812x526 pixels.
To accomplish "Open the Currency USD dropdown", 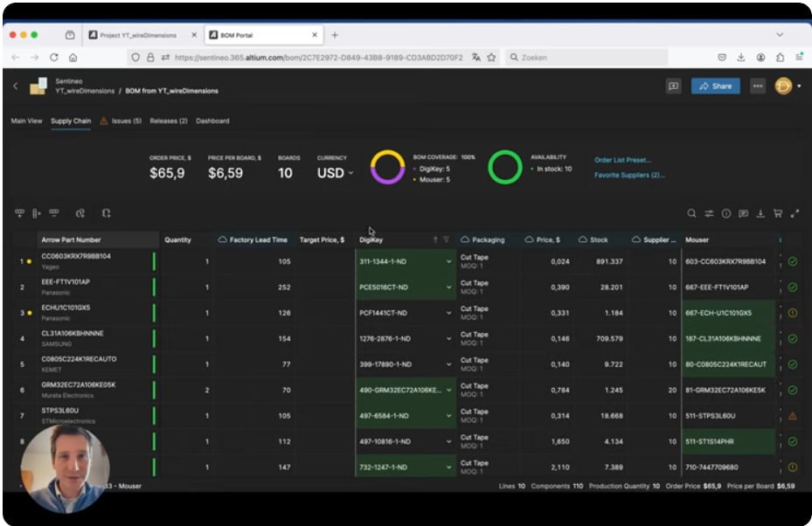I will click(335, 173).
